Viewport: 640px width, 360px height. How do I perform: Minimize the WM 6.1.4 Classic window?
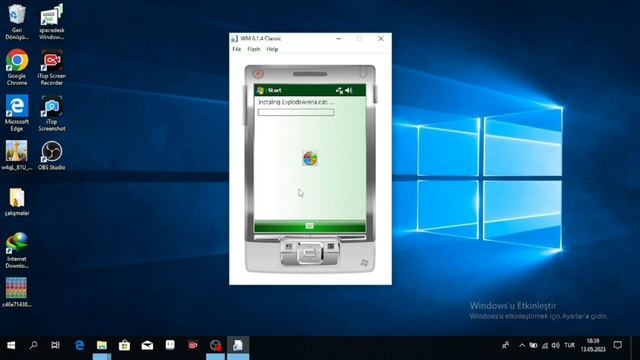[x=338, y=38]
